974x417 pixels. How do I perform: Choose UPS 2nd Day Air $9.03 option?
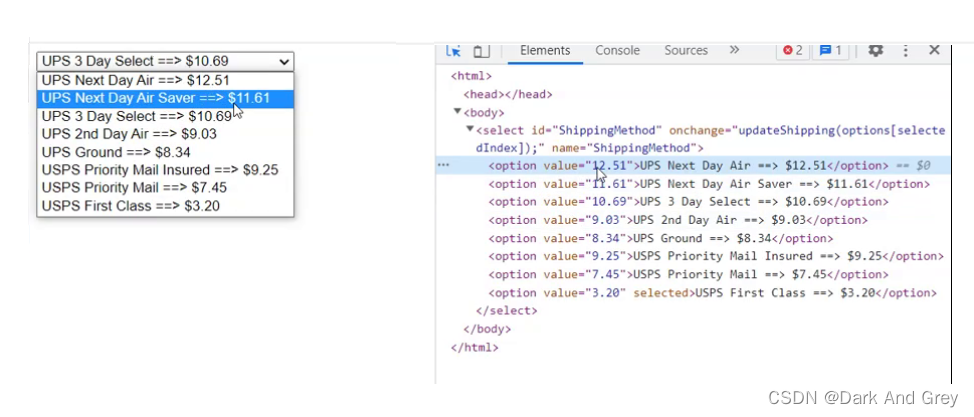point(165,134)
